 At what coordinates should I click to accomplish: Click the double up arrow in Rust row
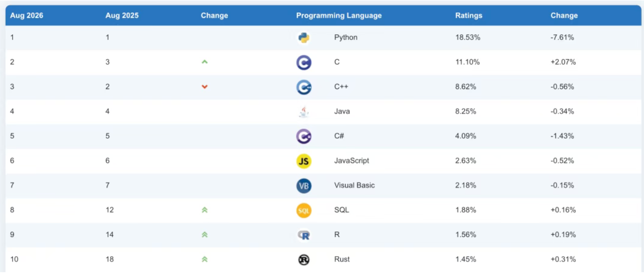coord(204,259)
